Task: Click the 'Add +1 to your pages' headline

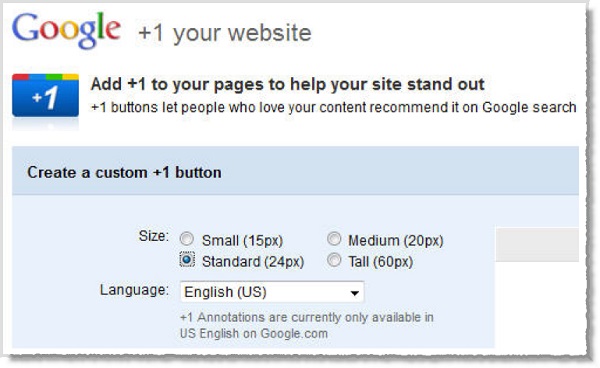Action: pyautogui.click(x=288, y=84)
